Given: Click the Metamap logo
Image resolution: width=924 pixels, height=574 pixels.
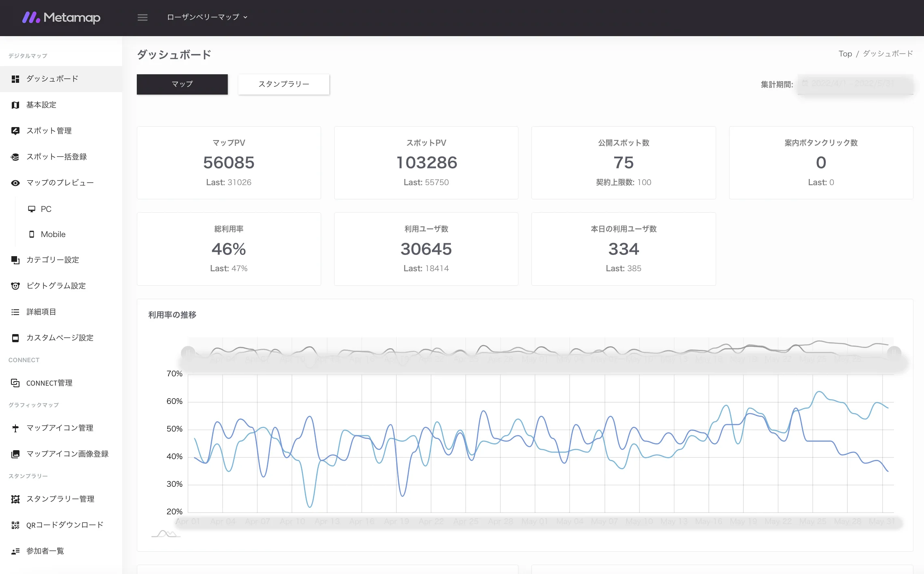Looking at the screenshot, I should [x=61, y=17].
